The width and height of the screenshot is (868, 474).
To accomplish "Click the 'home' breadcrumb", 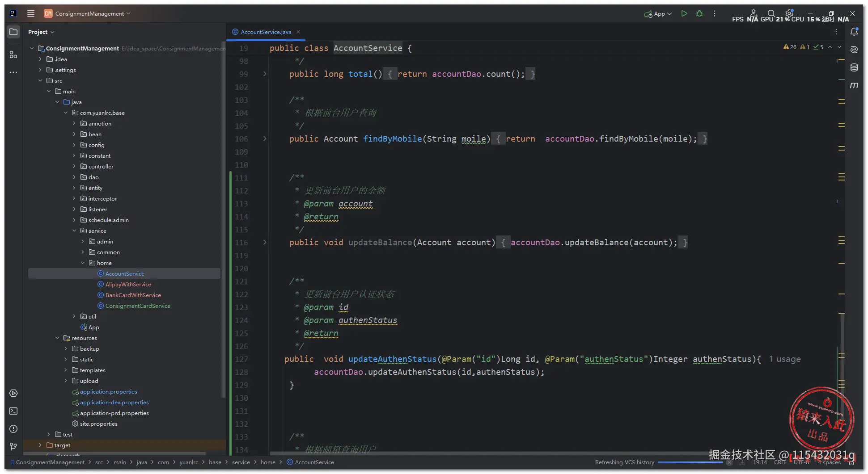I will pos(268,462).
